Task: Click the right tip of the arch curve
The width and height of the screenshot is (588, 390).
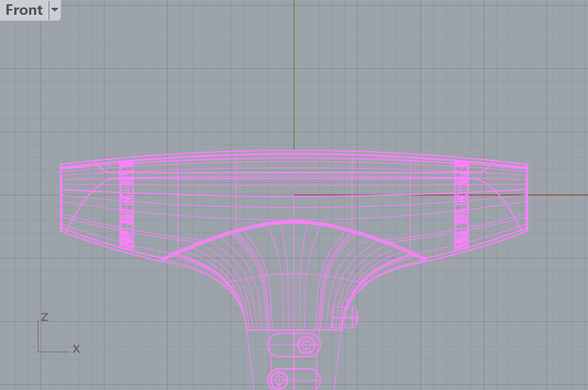Action: pyautogui.click(x=425, y=259)
